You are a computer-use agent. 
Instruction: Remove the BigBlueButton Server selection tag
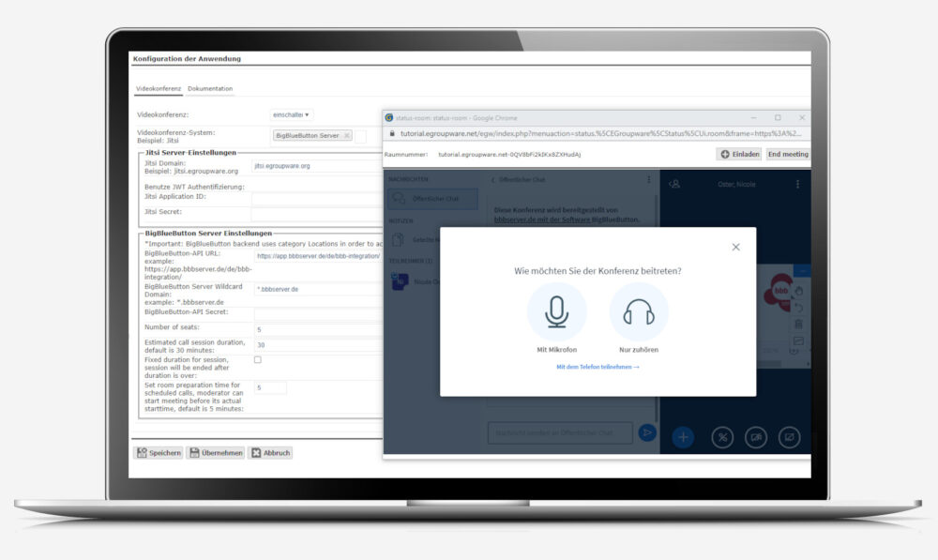tap(347, 136)
